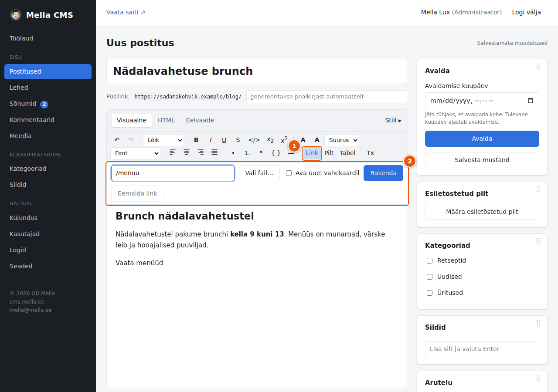
Task: Open Sõnumid in the sidebar
Action: pos(48,104)
